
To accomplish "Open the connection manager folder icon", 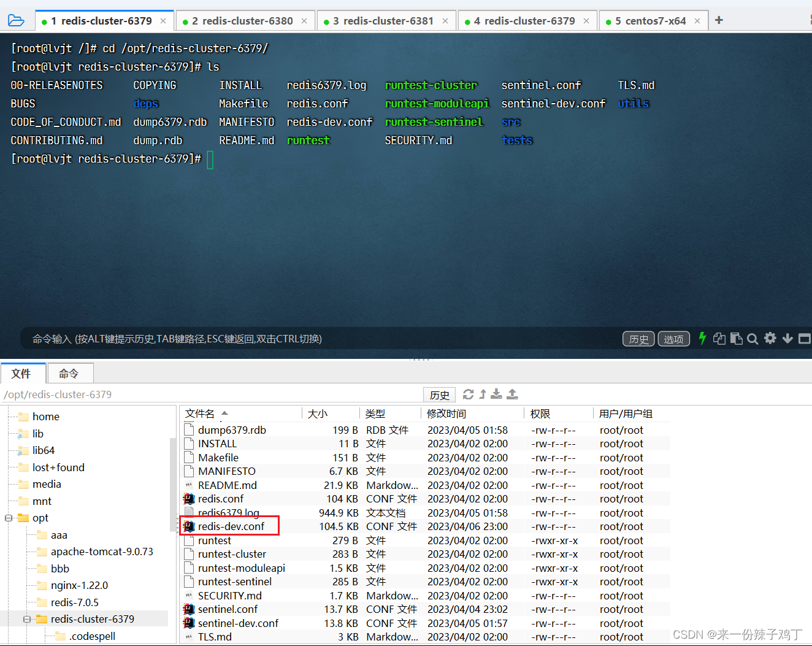I will 16,21.
